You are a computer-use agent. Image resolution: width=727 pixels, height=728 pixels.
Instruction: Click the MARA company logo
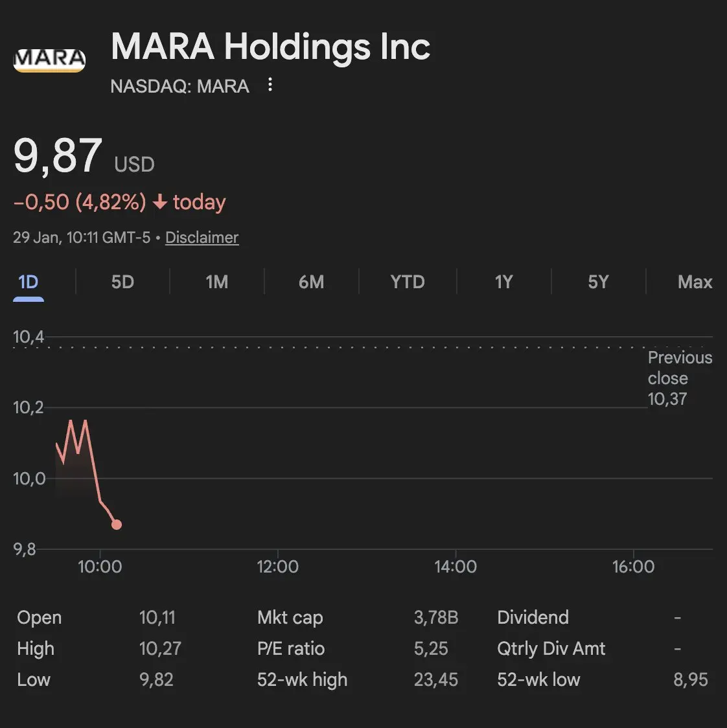pyautogui.click(x=49, y=60)
